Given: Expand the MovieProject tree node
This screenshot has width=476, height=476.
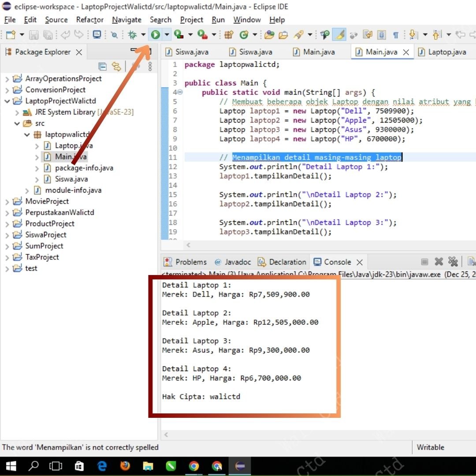Looking at the screenshot, I should (x=7, y=201).
